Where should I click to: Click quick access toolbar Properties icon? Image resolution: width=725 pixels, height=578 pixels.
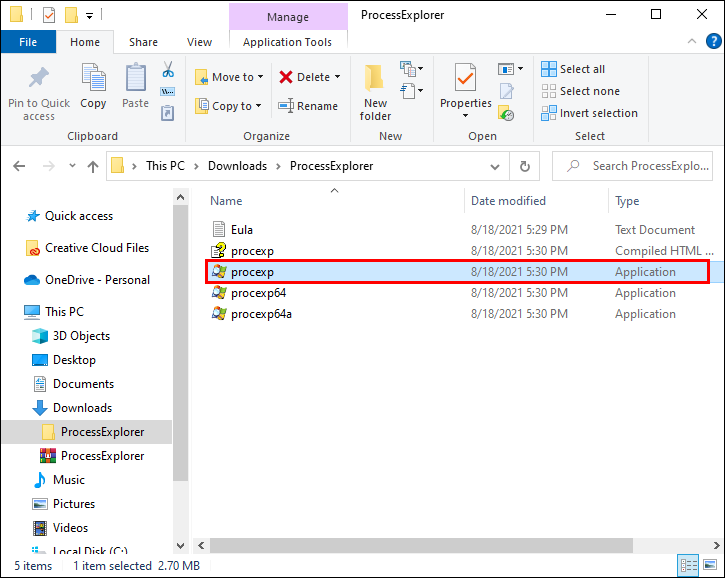[x=49, y=15]
